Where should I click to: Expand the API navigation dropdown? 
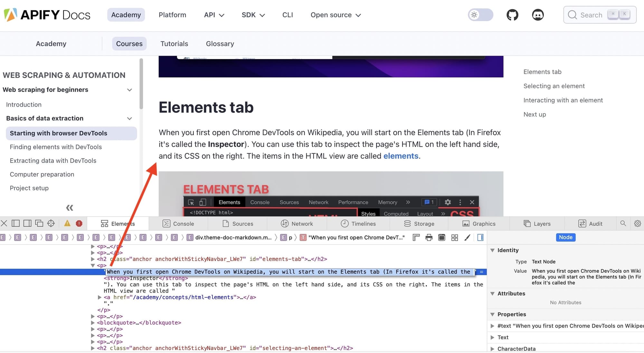(x=213, y=15)
